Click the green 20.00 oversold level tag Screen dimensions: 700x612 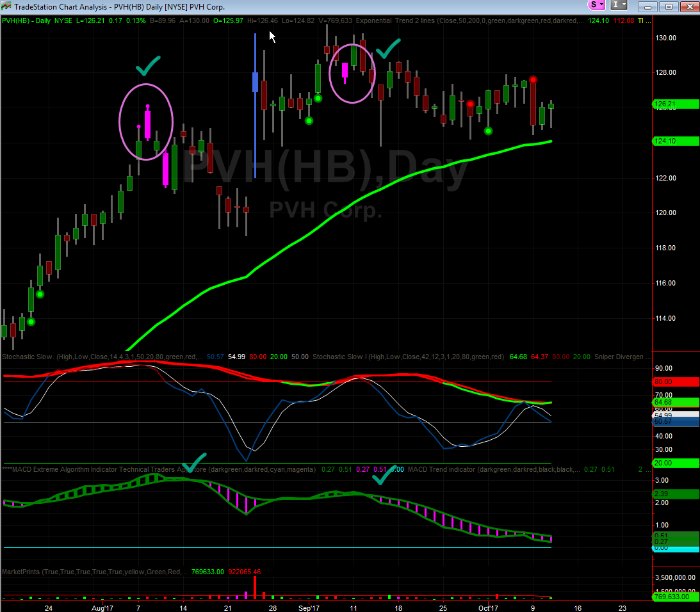pos(676,463)
